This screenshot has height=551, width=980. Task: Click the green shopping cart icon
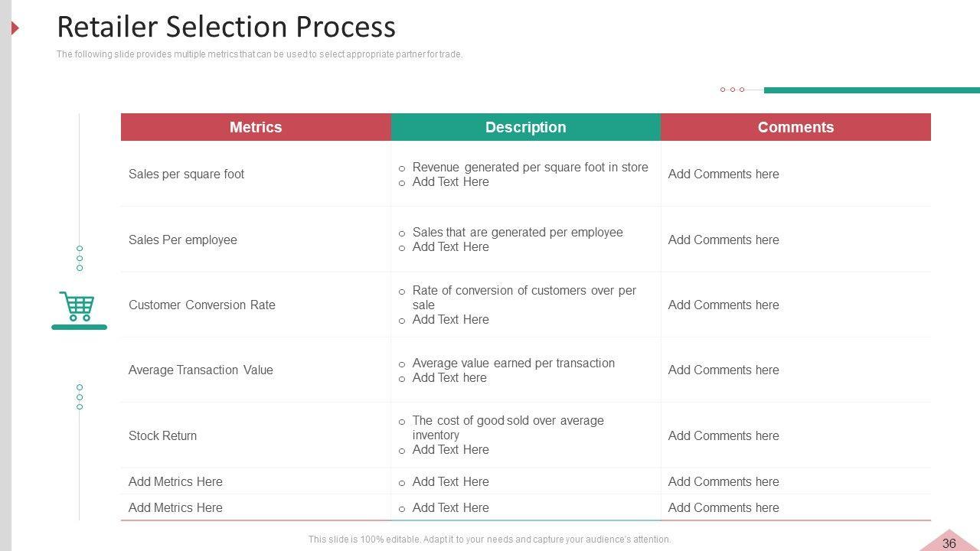[x=78, y=308]
